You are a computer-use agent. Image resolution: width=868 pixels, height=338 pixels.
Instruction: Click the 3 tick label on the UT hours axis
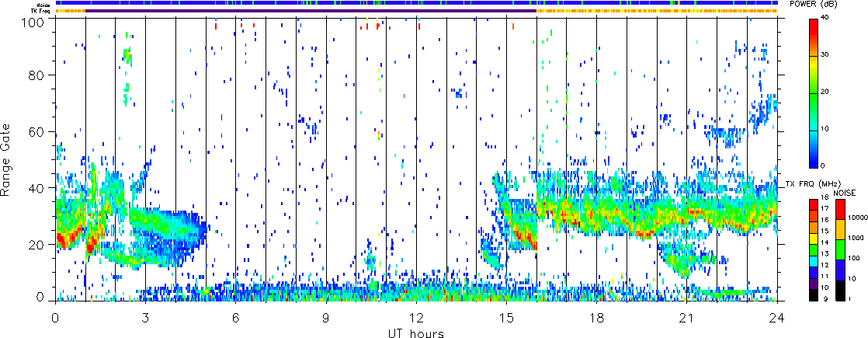[x=145, y=319]
